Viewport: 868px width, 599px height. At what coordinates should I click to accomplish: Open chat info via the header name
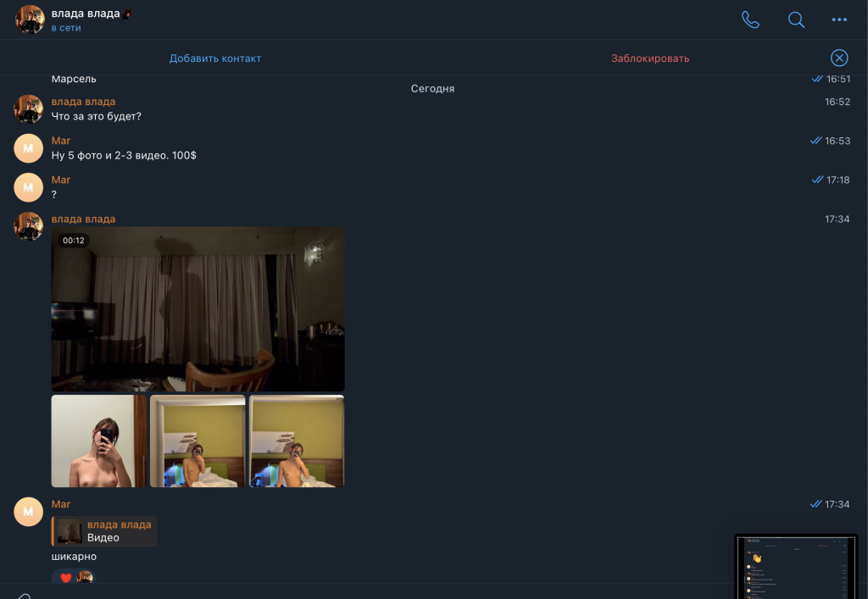point(86,14)
